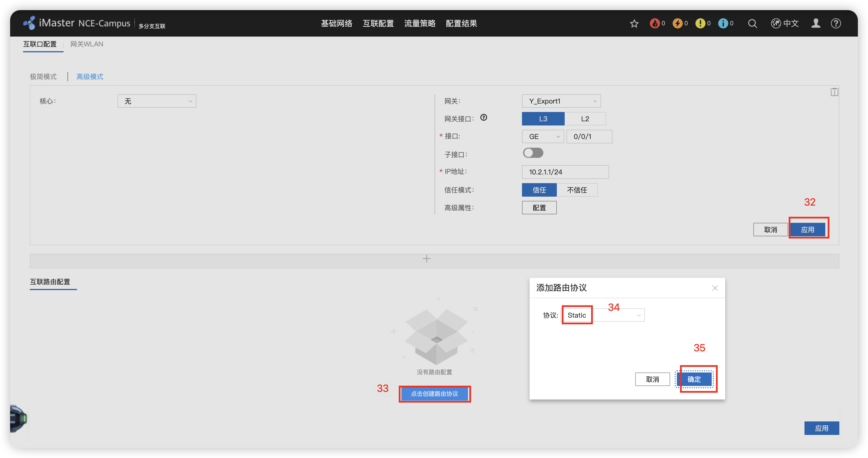Expand the 核心 dropdown
This screenshot has width=868, height=458.
click(157, 101)
